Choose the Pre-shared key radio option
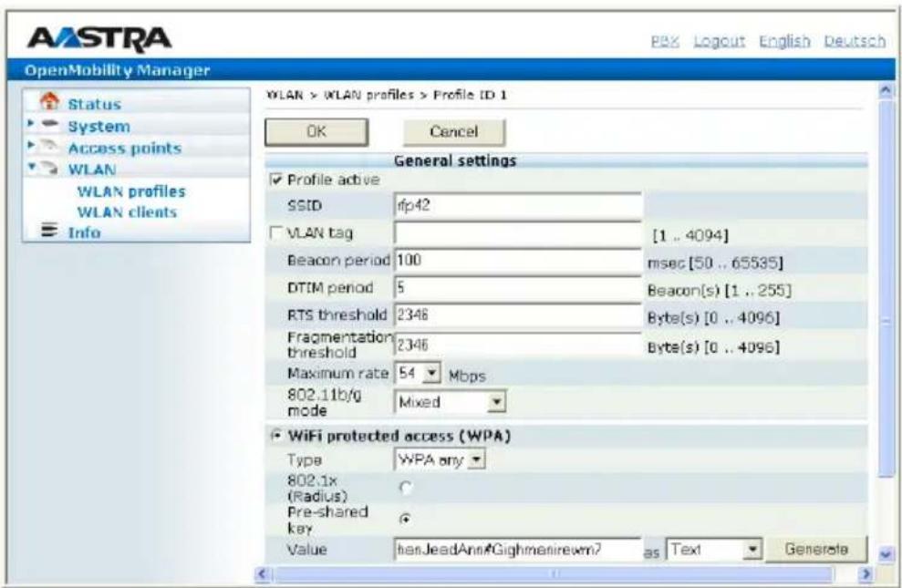 pos(406,519)
